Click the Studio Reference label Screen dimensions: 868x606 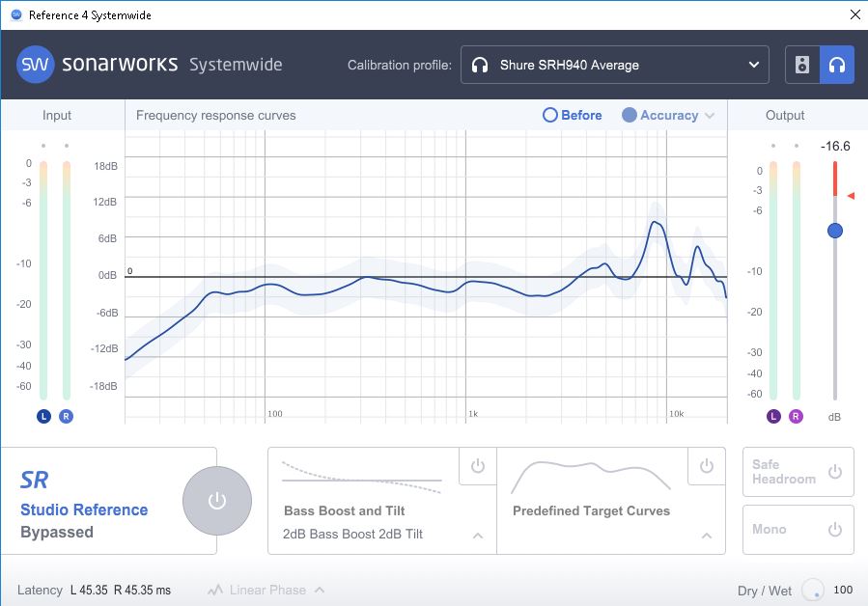click(x=84, y=510)
